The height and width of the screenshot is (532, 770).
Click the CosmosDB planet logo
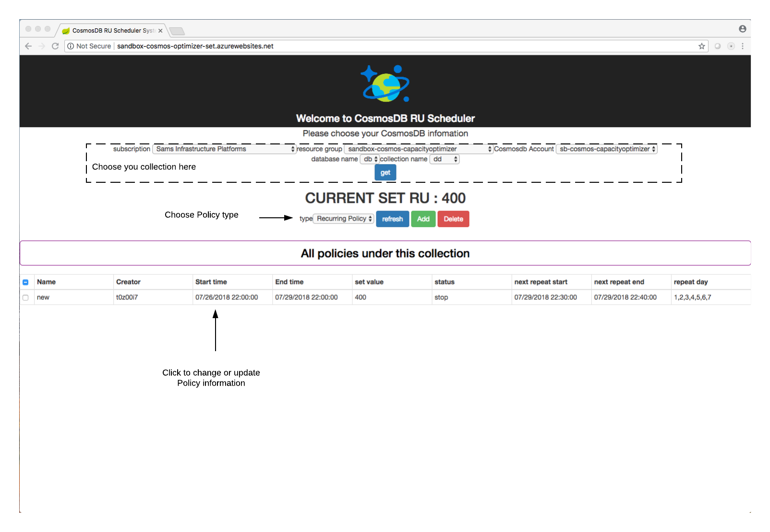tap(385, 84)
